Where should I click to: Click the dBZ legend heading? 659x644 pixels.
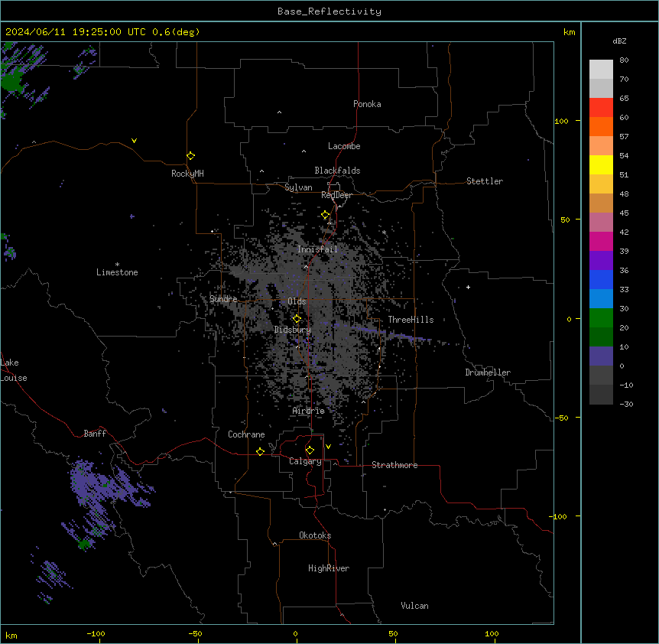(619, 41)
